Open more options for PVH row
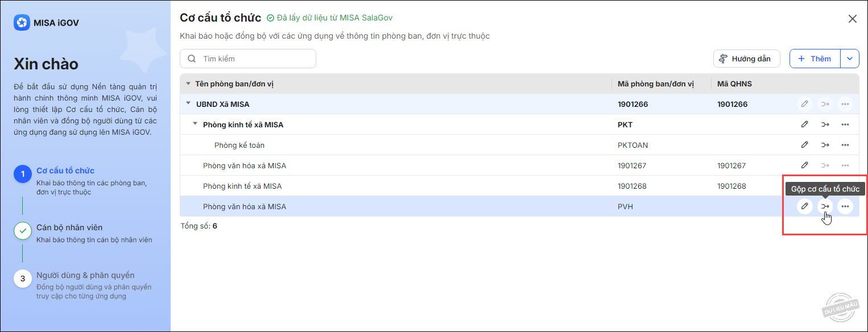Viewport: 868px width, 332px height. (845, 206)
